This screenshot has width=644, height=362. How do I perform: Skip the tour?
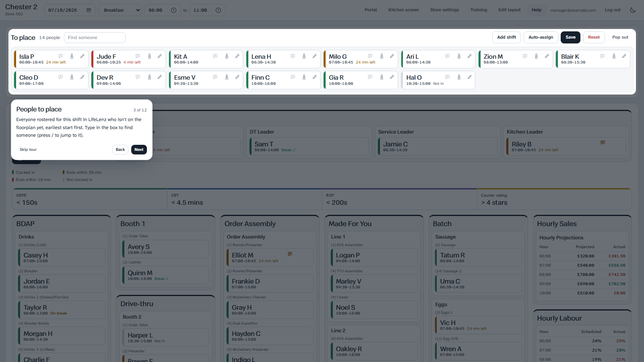point(28,150)
